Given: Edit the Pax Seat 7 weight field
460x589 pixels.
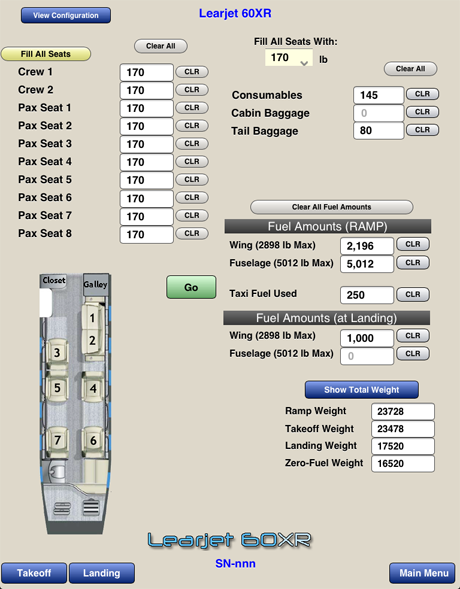Looking at the screenshot, I should (x=146, y=216).
